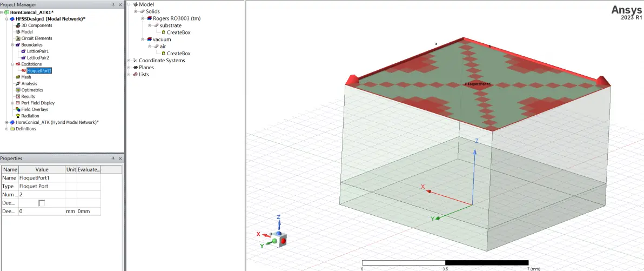Viewport: 644px width, 271px height.
Task: Click the Deembed distance value field
Action: coord(42,211)
